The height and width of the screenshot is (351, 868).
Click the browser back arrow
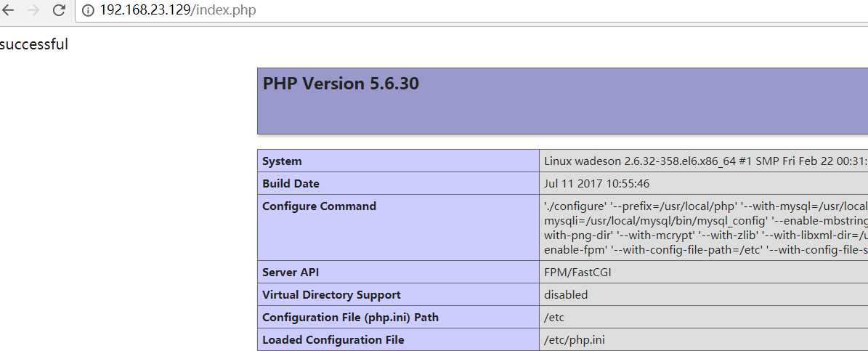pos(9,10)
